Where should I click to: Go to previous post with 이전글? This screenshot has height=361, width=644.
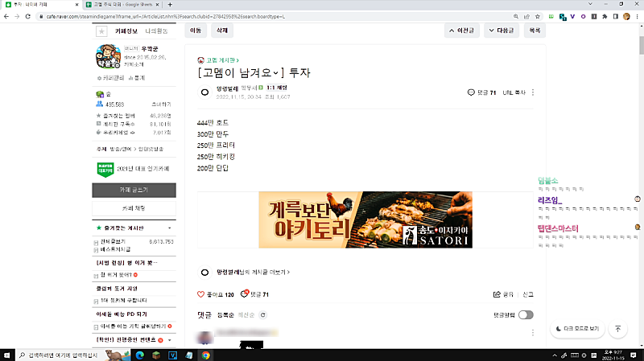(x=461, y=31)
